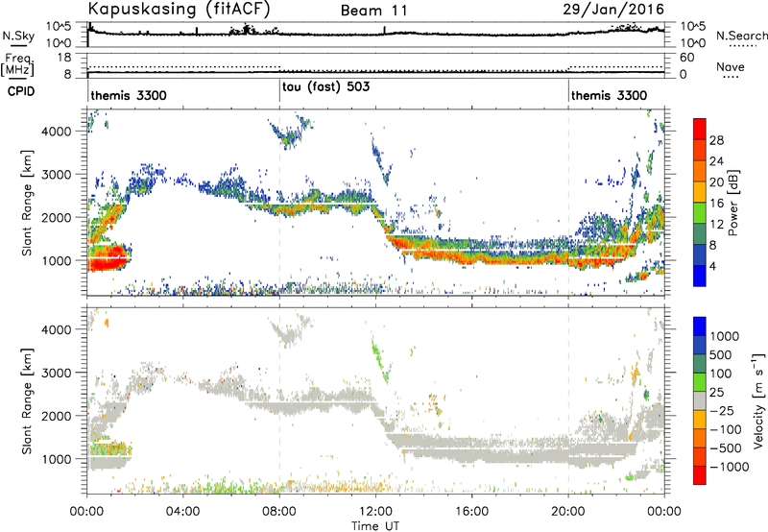
Task: Click the 4000 tick on velocity panel
Action: [56, 329]
